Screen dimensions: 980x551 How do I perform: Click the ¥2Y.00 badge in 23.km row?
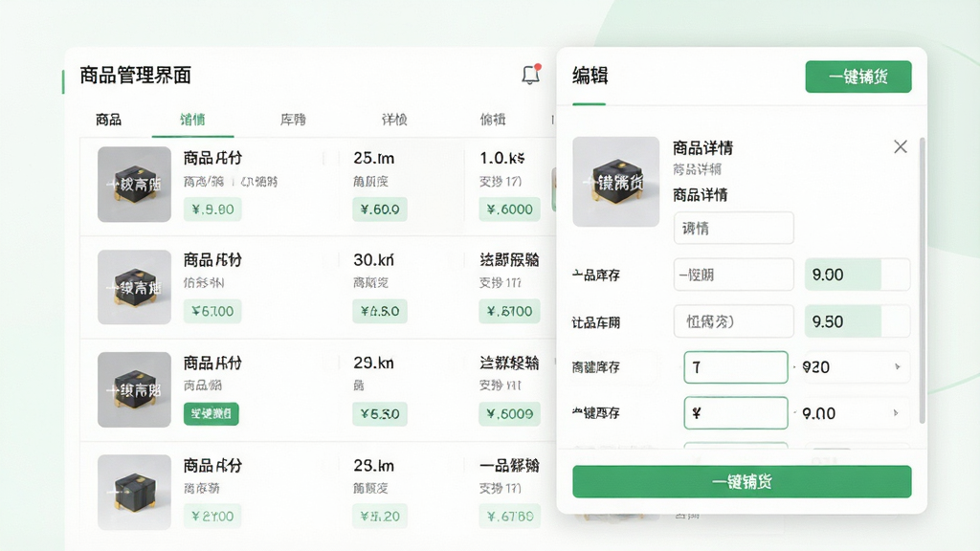coord(212,516)
